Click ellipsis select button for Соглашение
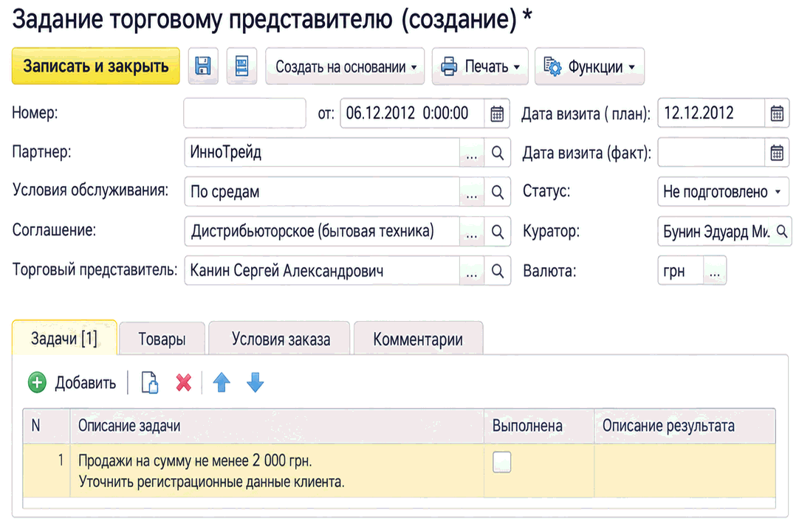The image size is (799, 532). click(472, 232)
